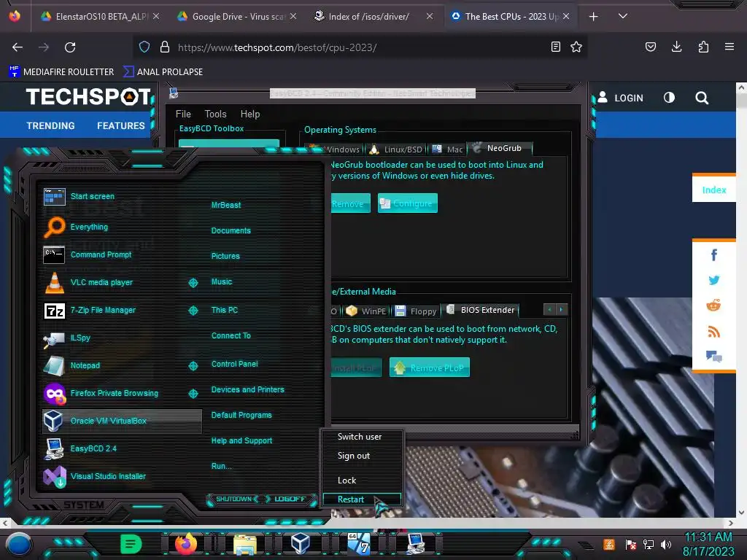Bookmark this page with star icon
Image resolution: width=747 pixels, height=560 pixels.
coord(576,47)
